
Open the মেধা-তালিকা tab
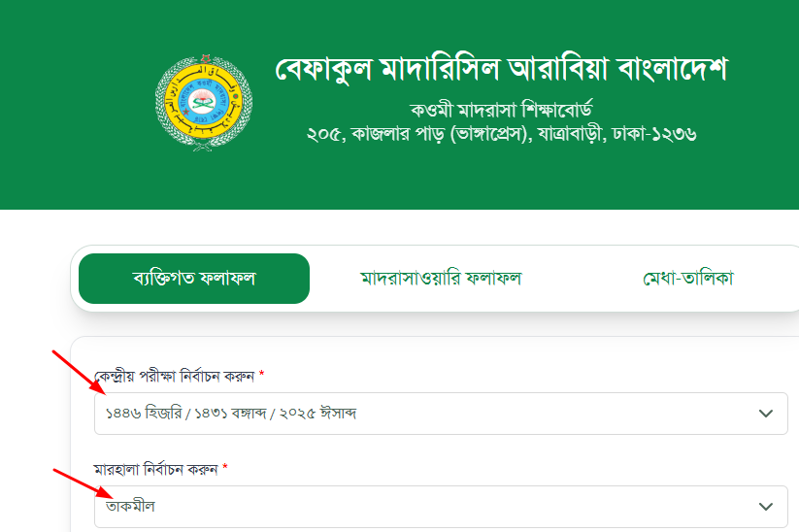pos(688,279)
